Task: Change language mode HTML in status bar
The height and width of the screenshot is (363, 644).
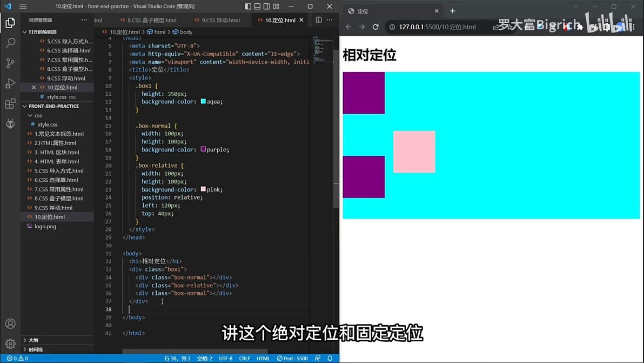Action: (263, 359)
